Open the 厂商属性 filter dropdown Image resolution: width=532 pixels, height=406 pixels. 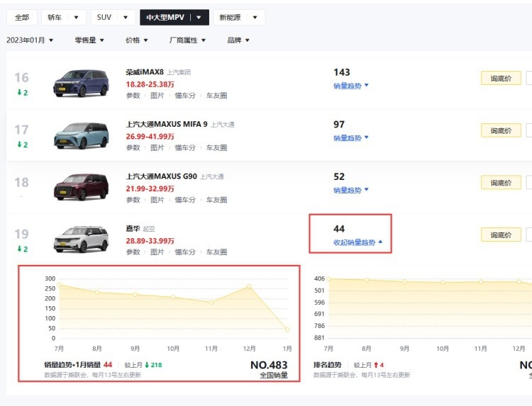click(x=187, y=40)
